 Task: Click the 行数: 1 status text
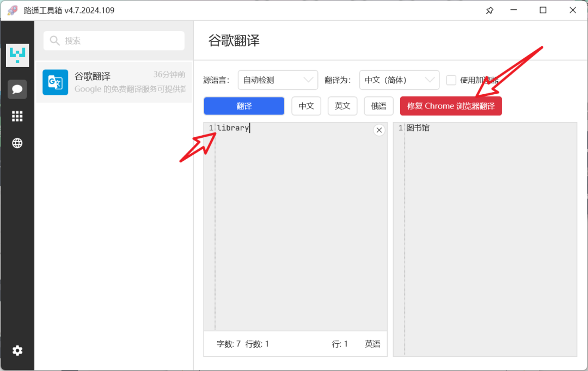(x=257, y=344)
